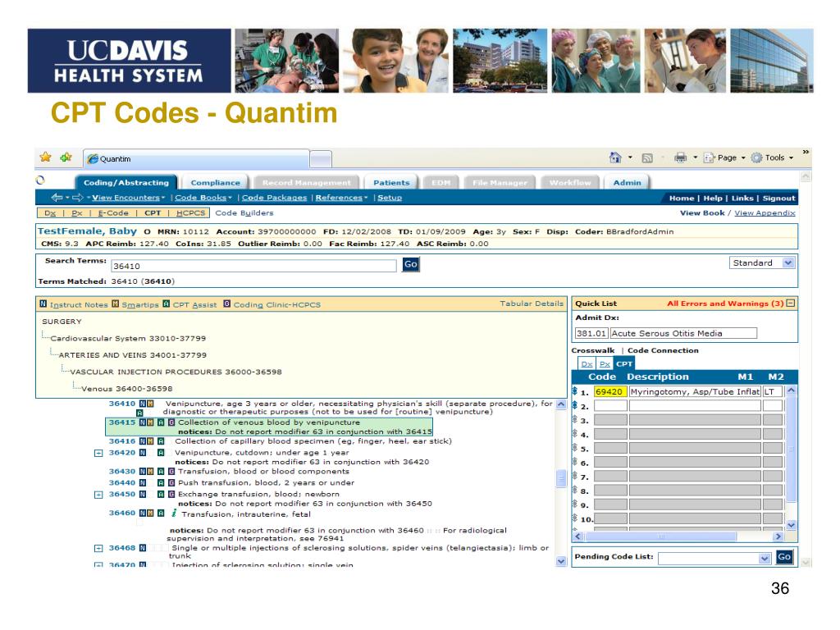Click the Print icon in browser toolbar
This screenshot has height=630, width=840.
[680, 157]
